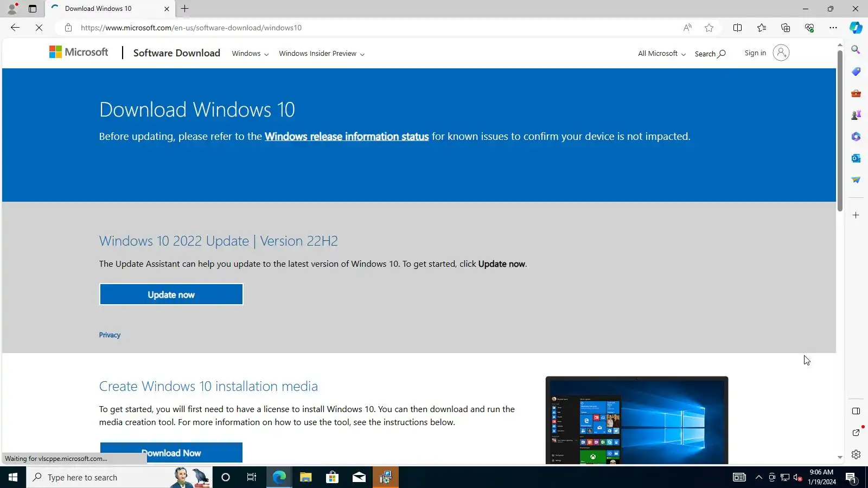
Task: Stop loading the page
Action: [39, 28]
